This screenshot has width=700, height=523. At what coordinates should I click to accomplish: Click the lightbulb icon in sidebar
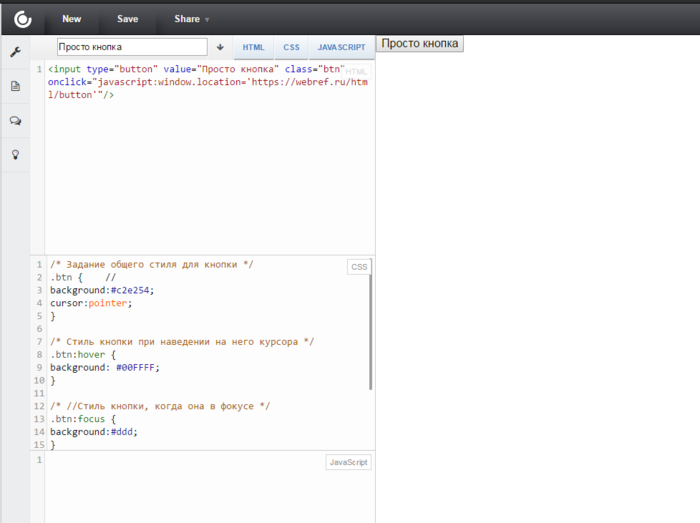point(15,155)
